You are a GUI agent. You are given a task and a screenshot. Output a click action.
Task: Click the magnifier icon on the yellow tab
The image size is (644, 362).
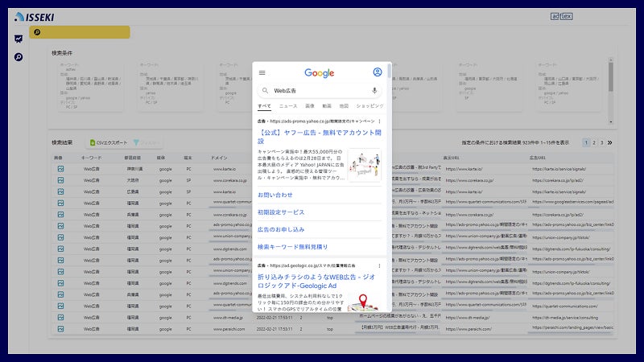[x=37, y=32]
